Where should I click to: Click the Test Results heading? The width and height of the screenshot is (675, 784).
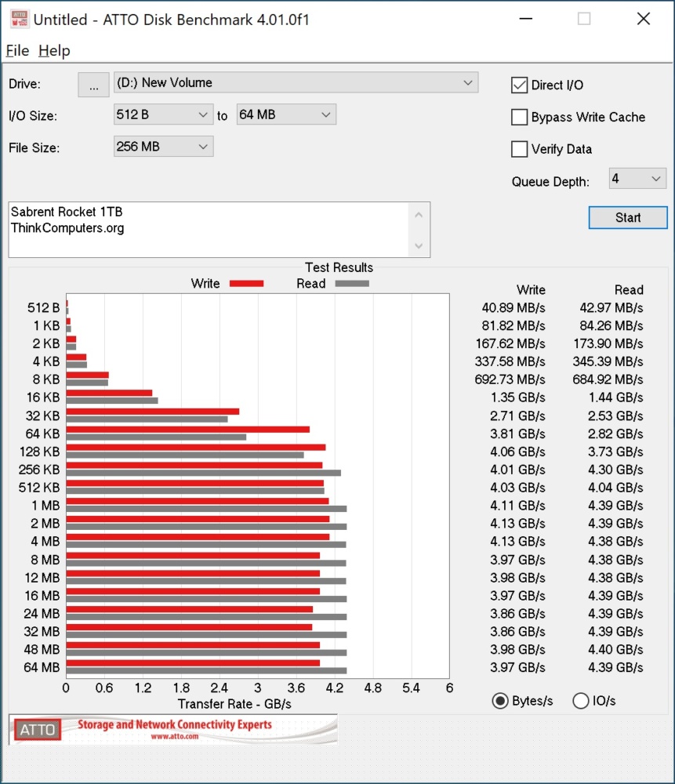(x=339, y=267)
